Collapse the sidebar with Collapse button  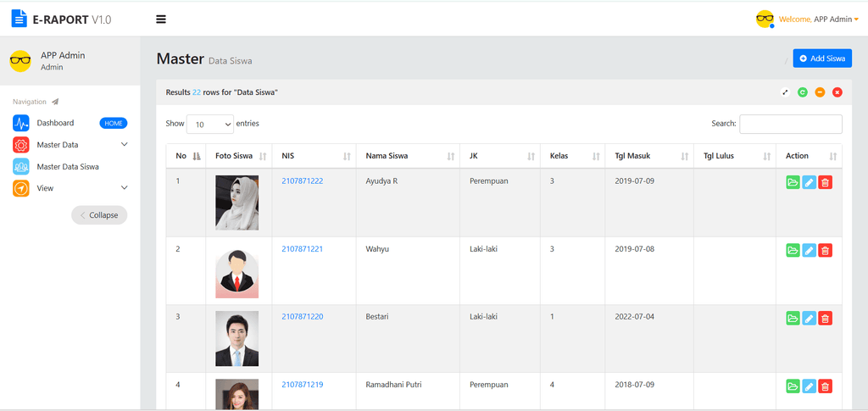pyautogui.click(x=99, y=215)
